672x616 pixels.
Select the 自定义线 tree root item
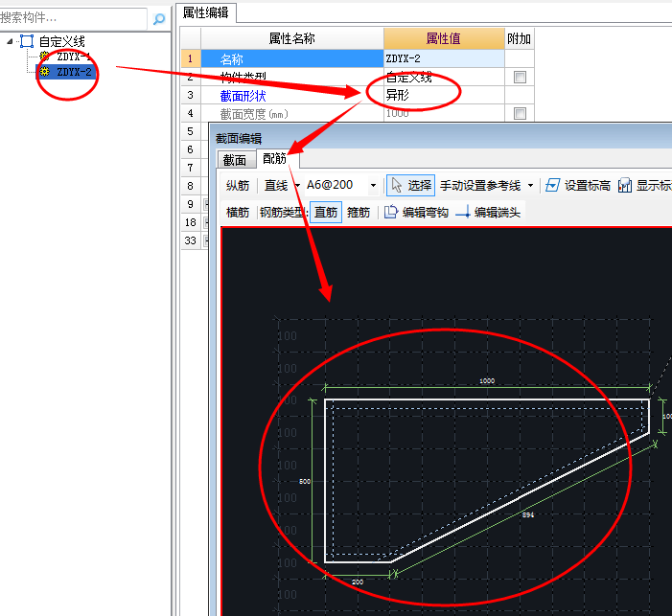61,41
